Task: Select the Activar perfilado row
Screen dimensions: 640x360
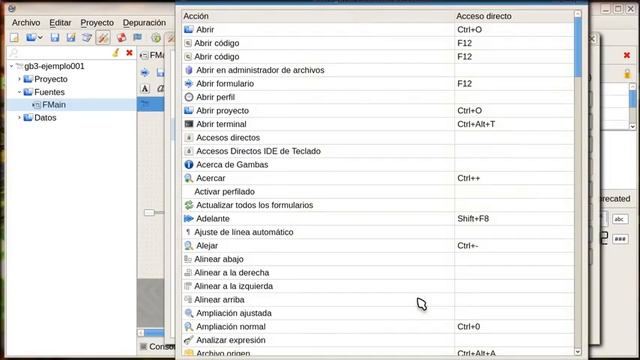Action: (x=378, y=191)
